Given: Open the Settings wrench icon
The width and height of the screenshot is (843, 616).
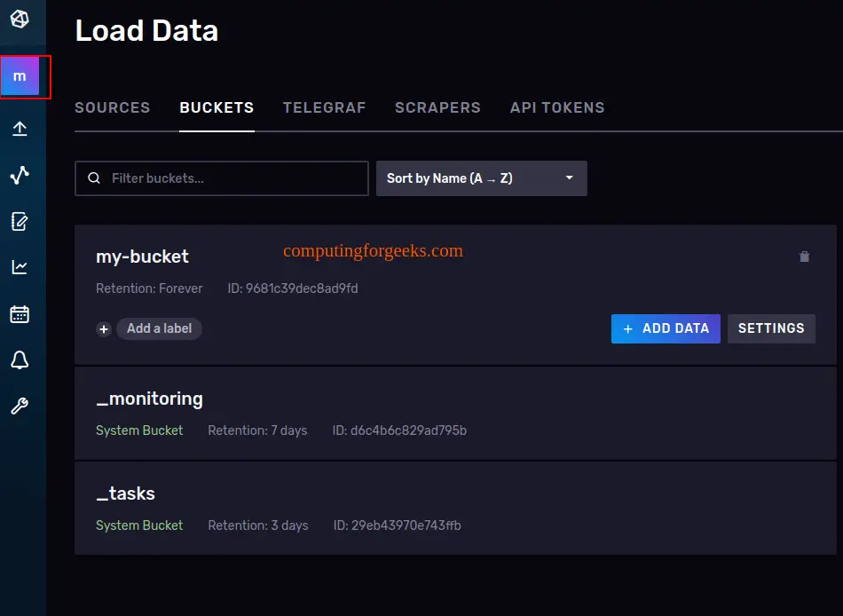Looking at the screenshot, I should pos(20,406).
